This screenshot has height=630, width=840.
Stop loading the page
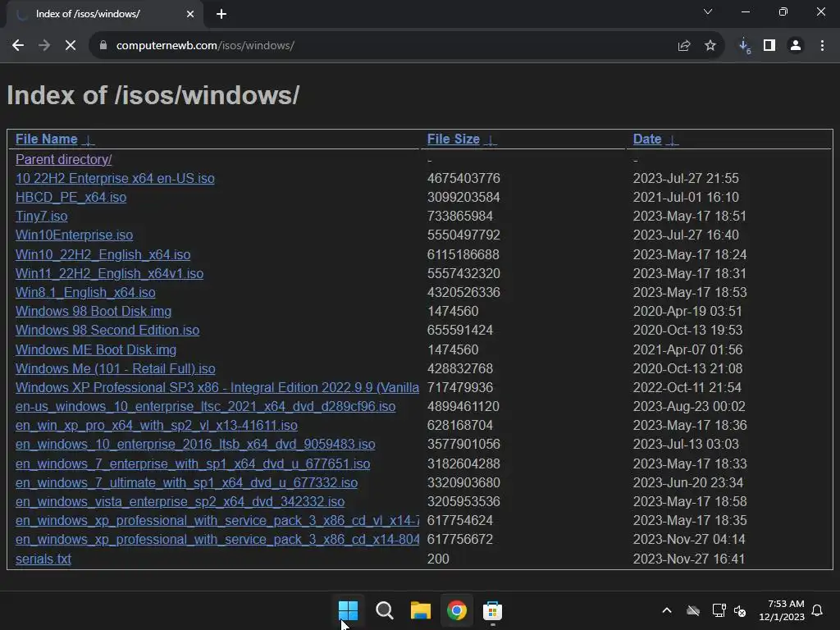pyautogui.click(x=71, y=46)
